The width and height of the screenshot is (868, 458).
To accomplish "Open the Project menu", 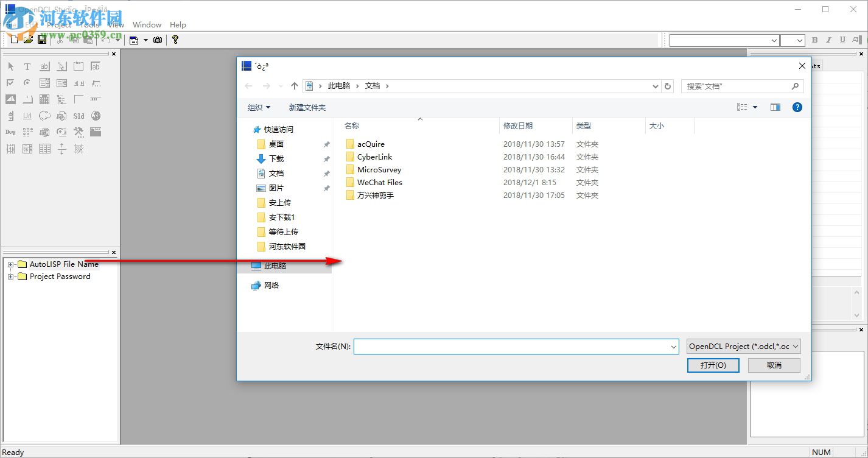I will 60,24.
